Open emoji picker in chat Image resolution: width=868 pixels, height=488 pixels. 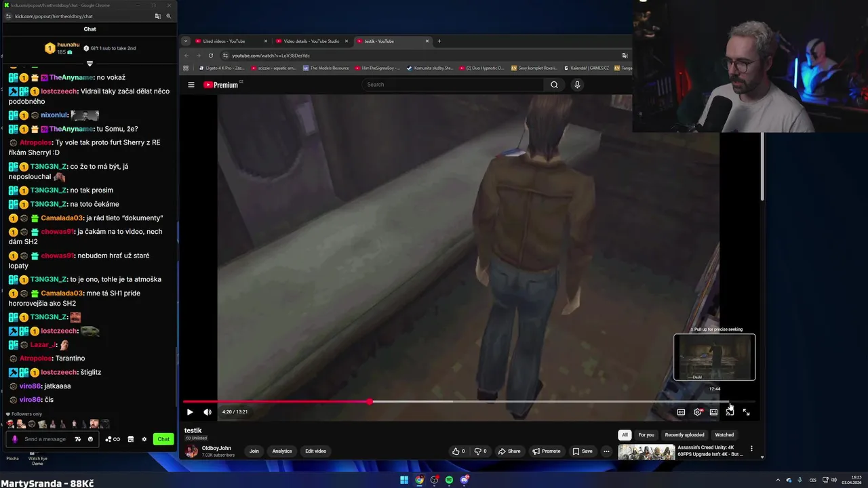point(90,439)
